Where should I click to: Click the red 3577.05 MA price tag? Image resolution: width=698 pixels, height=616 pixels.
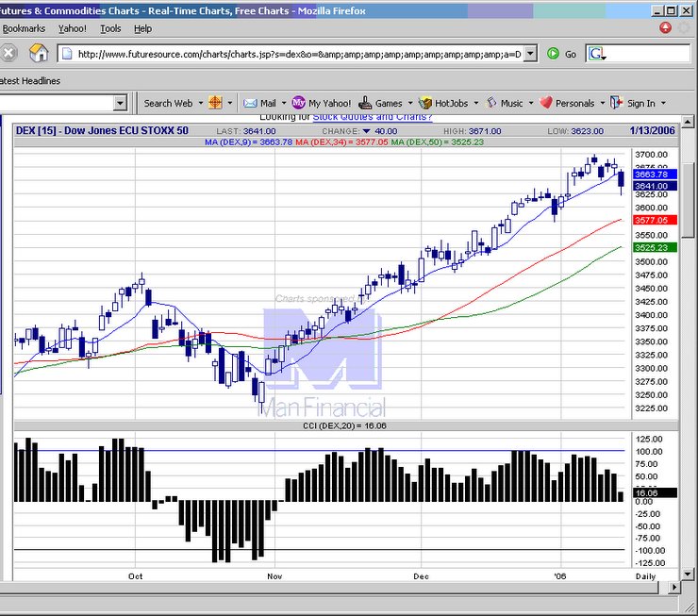(655, 220)
